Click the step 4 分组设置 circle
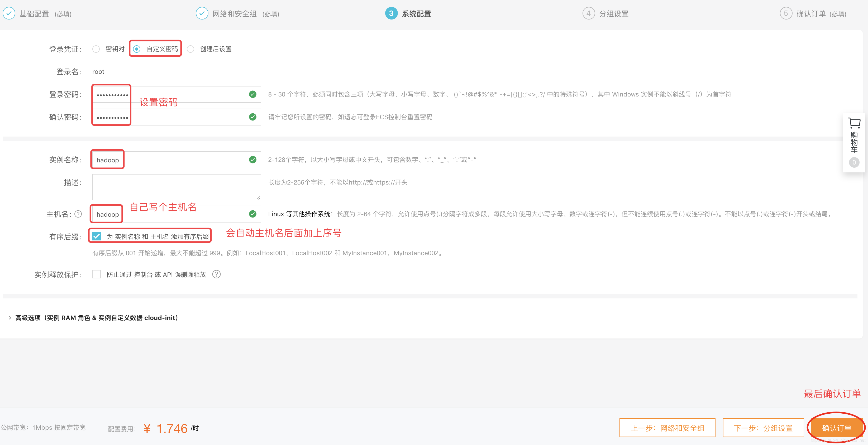868x445 pixels. (588, 13)
